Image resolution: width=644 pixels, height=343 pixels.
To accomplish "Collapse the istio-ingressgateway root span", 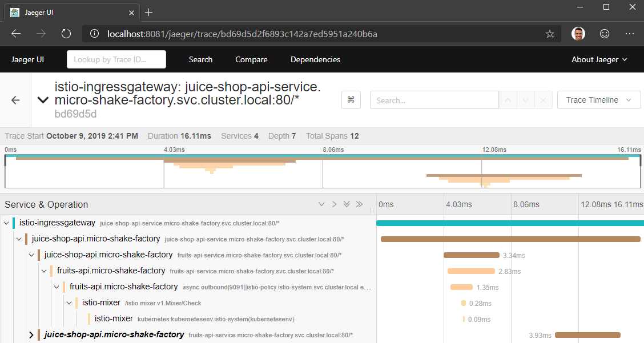I will click(x=6, y=223).
